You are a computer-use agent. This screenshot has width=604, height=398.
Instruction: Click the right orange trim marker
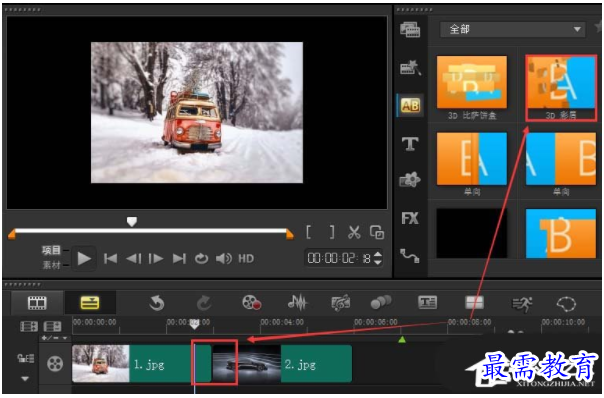(289, 234)
